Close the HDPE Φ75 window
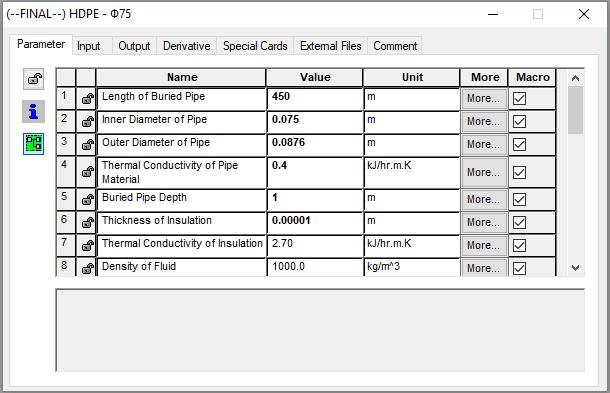This screenshot has width=610, height=393. (x=584, y=14)
